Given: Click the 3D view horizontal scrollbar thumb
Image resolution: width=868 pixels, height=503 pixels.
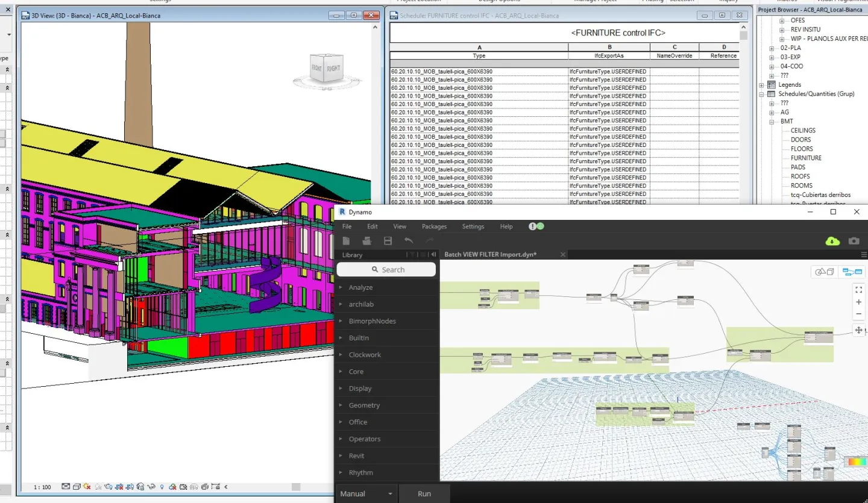Looking at the screenshot, I should [296, 487].
